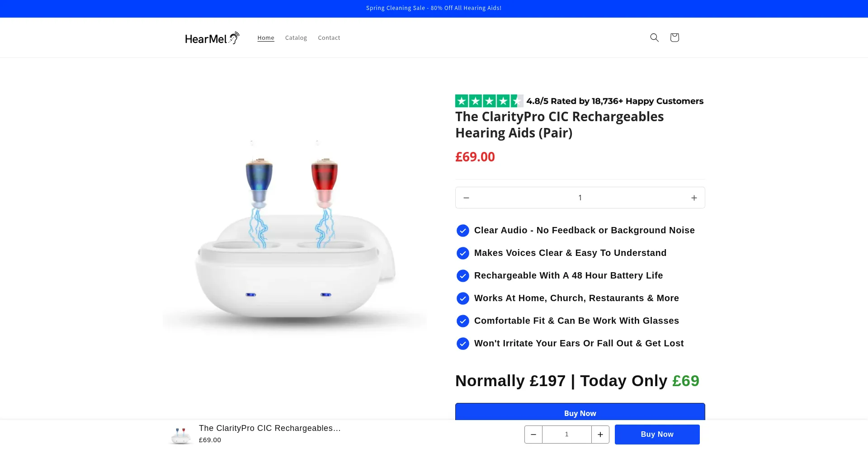Viewport: 868px width, 449px height.
Task: Decrease quantity in sticky bottom bar
Action: coord(533,435)
